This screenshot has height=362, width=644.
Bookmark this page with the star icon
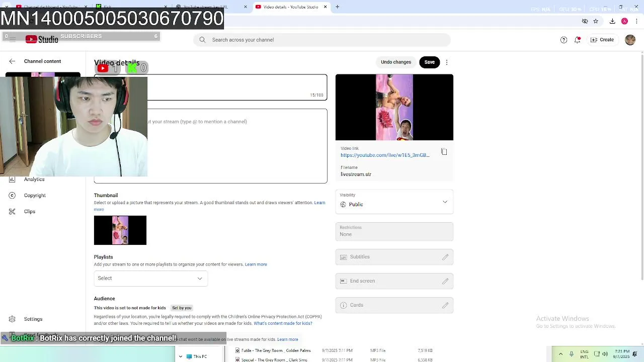(596, 21)
